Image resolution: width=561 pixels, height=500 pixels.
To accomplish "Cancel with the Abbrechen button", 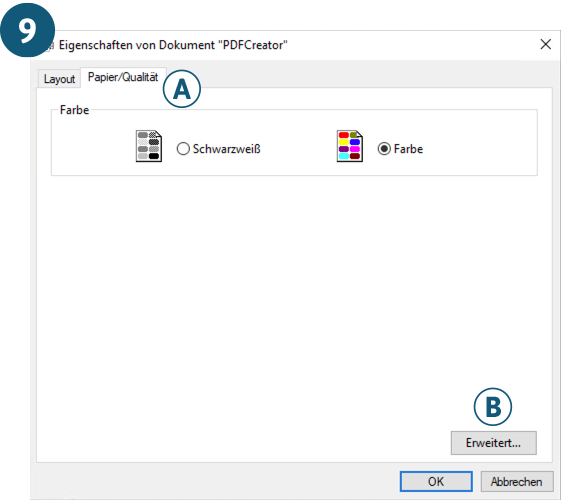I will point(517,481).
